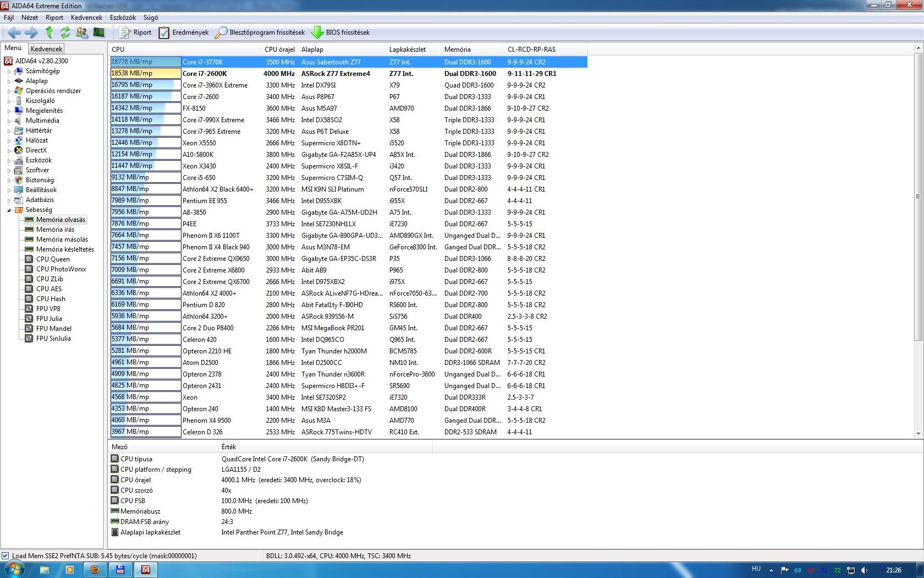Click the Beállítások icon

pos(19,190)
